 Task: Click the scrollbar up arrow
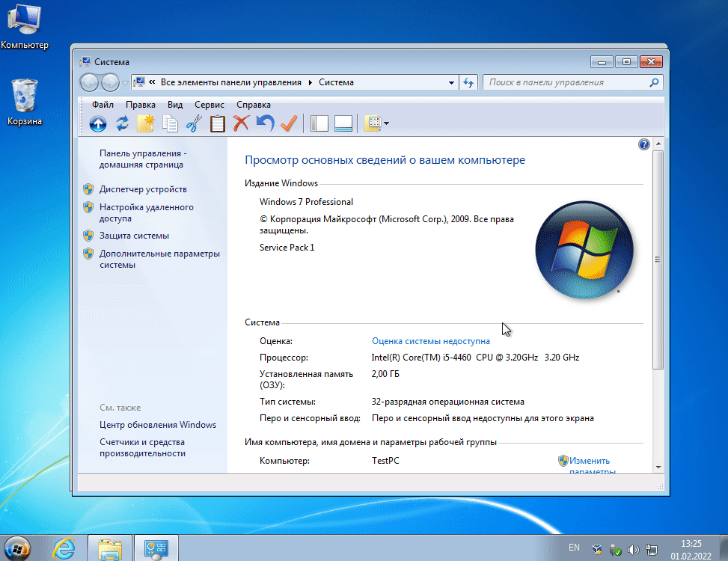pos(658,144)
